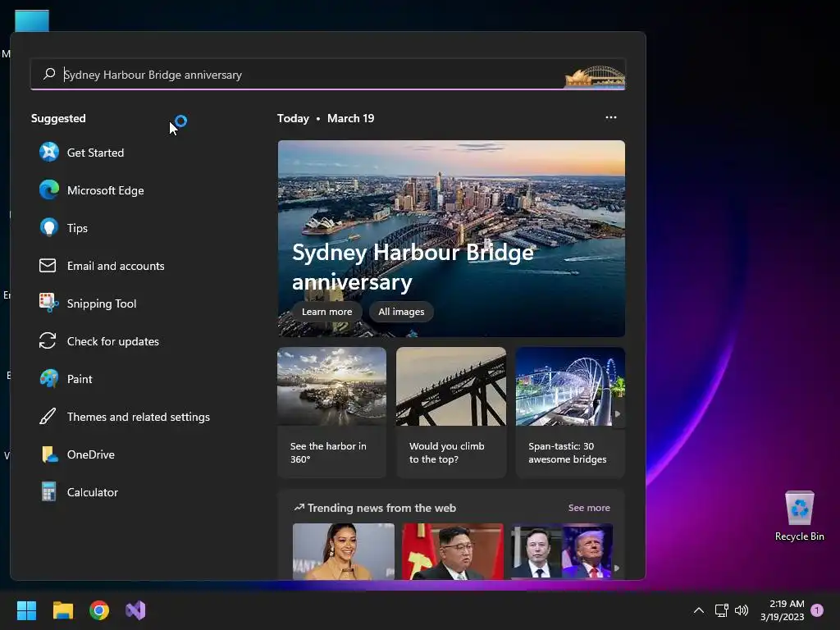Click the volume speaker tray icon

[742, 610]
